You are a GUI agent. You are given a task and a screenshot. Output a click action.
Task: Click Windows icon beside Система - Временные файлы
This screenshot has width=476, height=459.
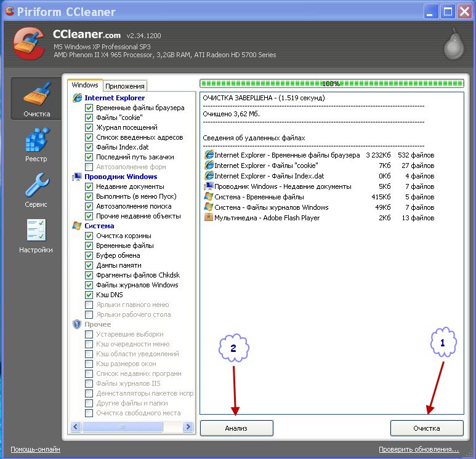209,197
